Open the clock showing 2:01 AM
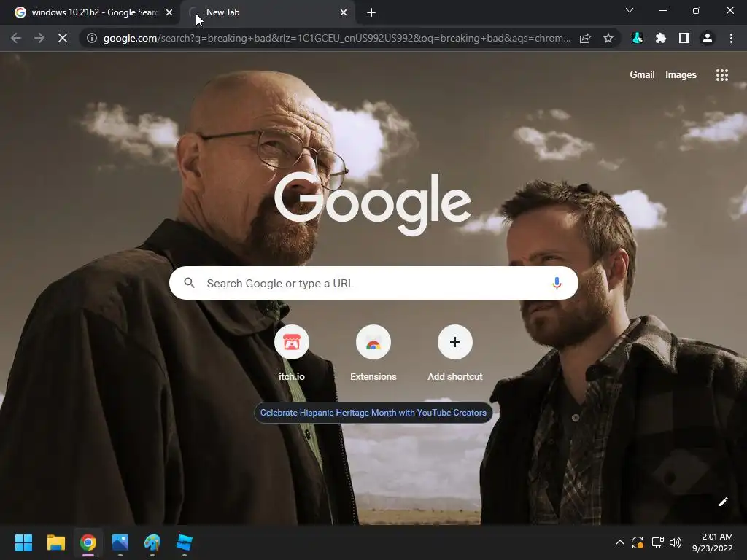The image size is (747, 560). click(712, 542)
